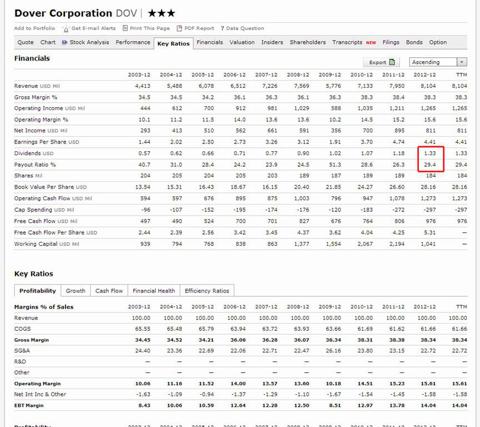Click the Net Income row label

click(x=41, y=131)
